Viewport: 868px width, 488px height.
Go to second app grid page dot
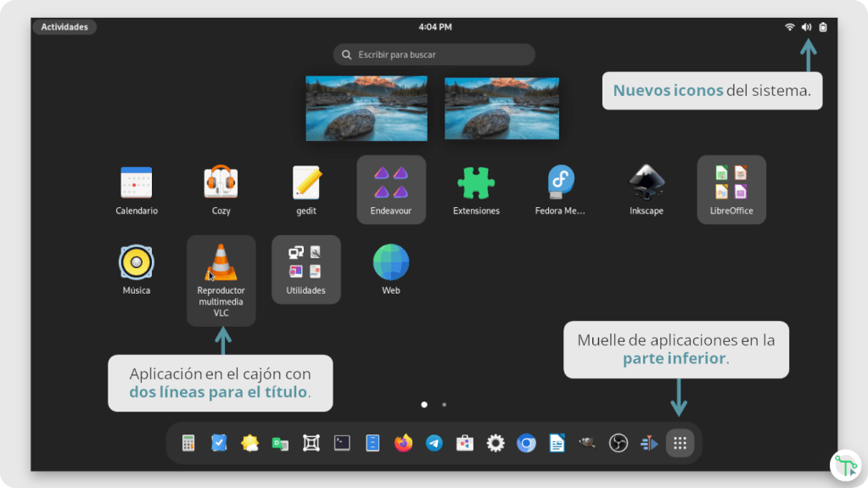[444, 405]
